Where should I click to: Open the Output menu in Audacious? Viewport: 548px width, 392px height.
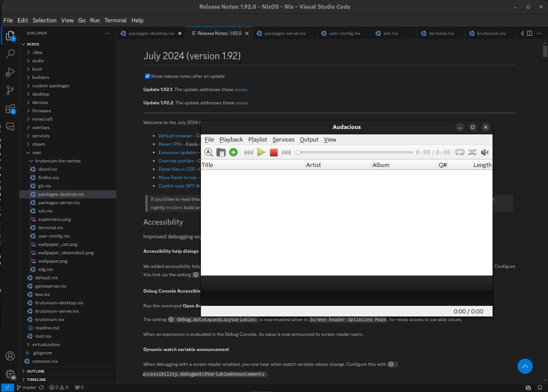coord(309,140)
